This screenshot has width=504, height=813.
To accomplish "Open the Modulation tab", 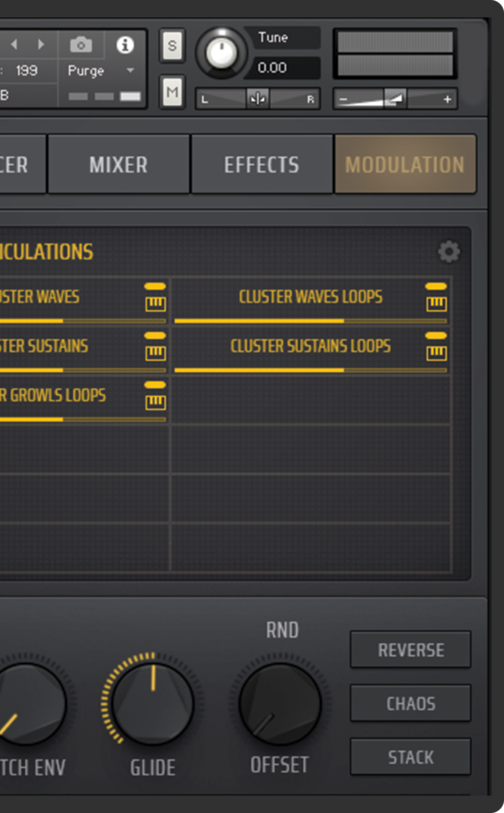I will pos(405,165).
